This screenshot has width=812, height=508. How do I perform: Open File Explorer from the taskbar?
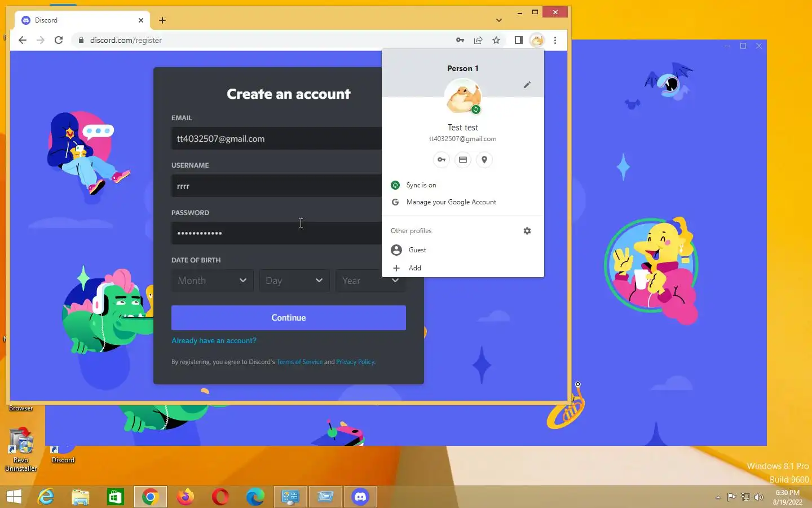tap(81, 497)
